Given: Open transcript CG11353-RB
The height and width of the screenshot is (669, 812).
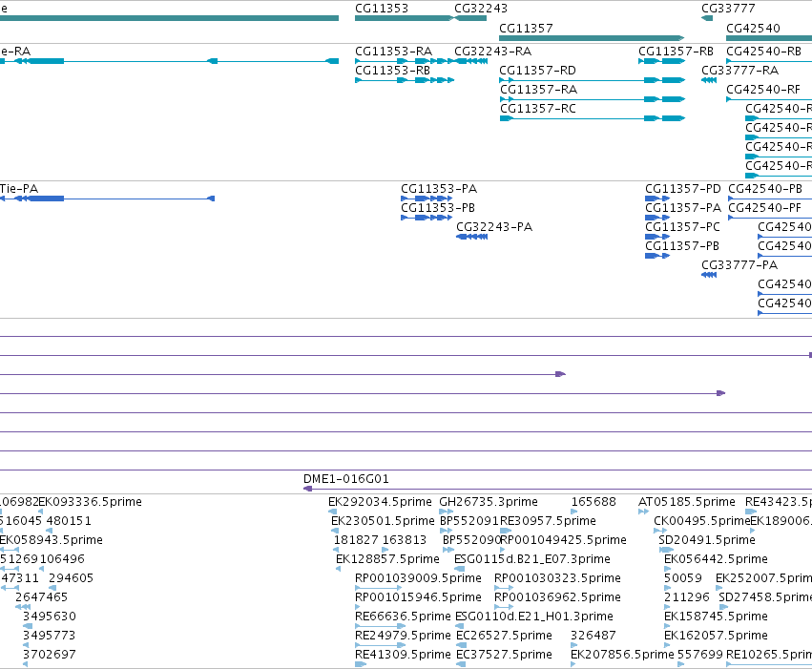Looking at the screenshot, I should [392, 71].
